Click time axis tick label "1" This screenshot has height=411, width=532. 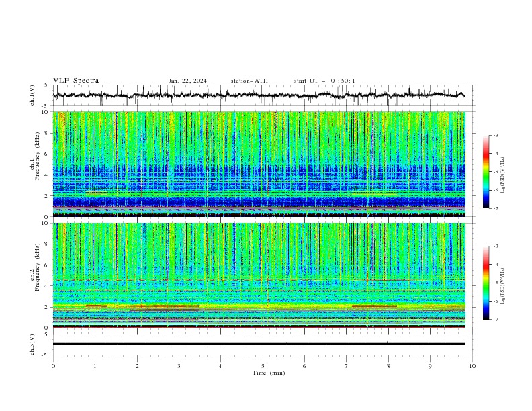pos(95,366)
